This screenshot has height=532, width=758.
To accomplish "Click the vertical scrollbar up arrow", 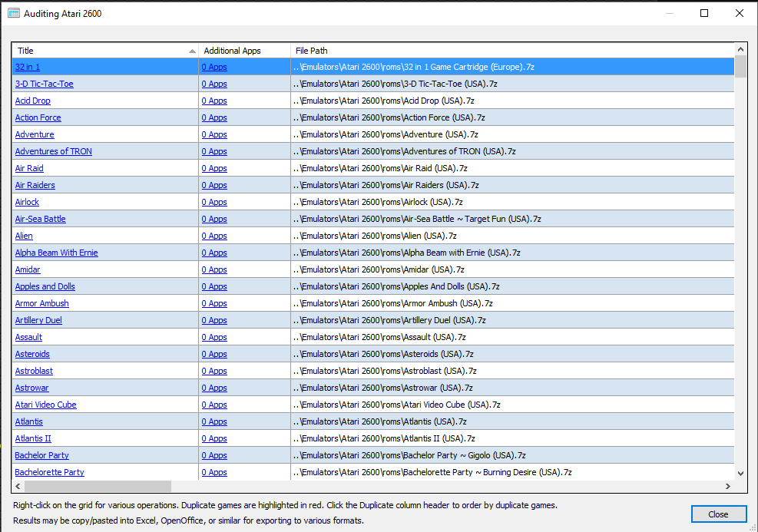I will tap(740, 49).
